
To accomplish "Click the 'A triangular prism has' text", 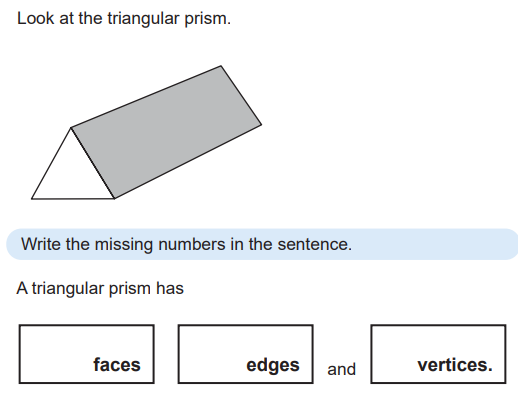I will tap(100, 288).
